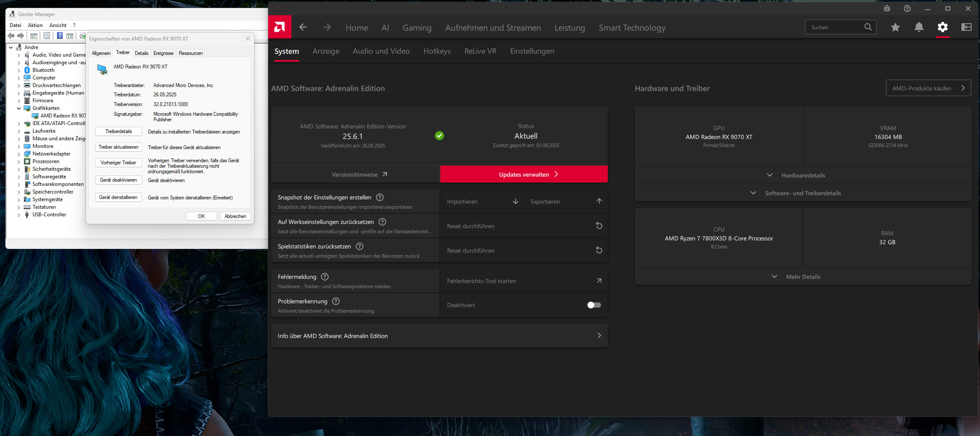The height and width of the screenshot is (436, 980).
Task: Click reset icon for Werkseinstellungen row
Action: click(599, 226)
